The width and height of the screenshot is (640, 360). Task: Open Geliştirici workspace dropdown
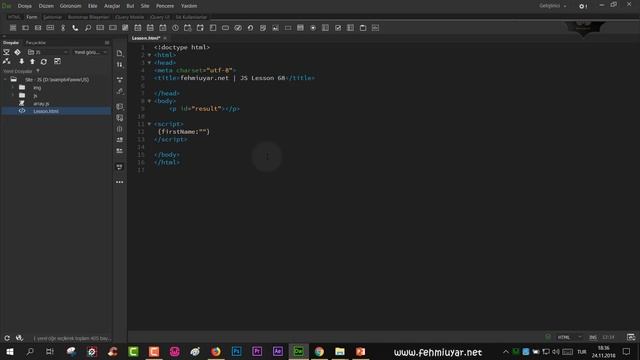(x=553, y=6)
